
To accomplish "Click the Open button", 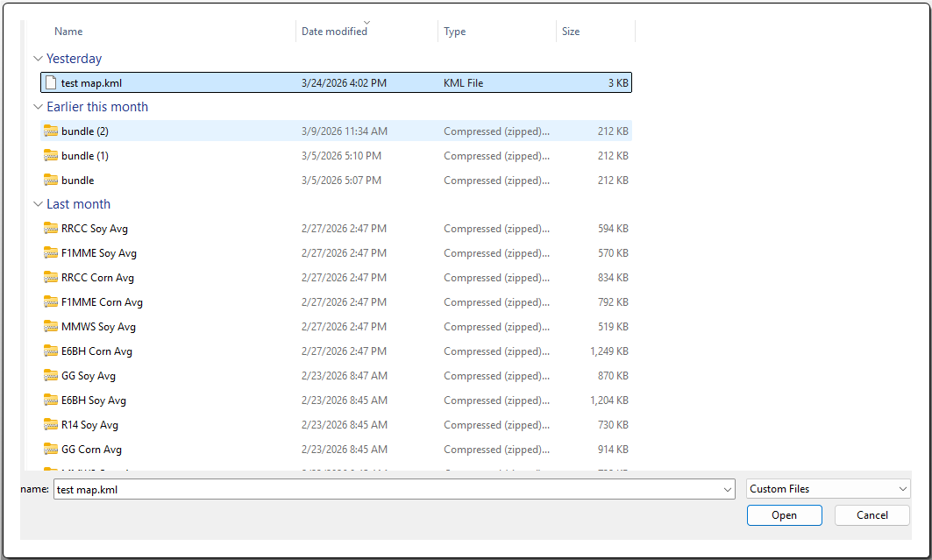I will coord(784,515).
